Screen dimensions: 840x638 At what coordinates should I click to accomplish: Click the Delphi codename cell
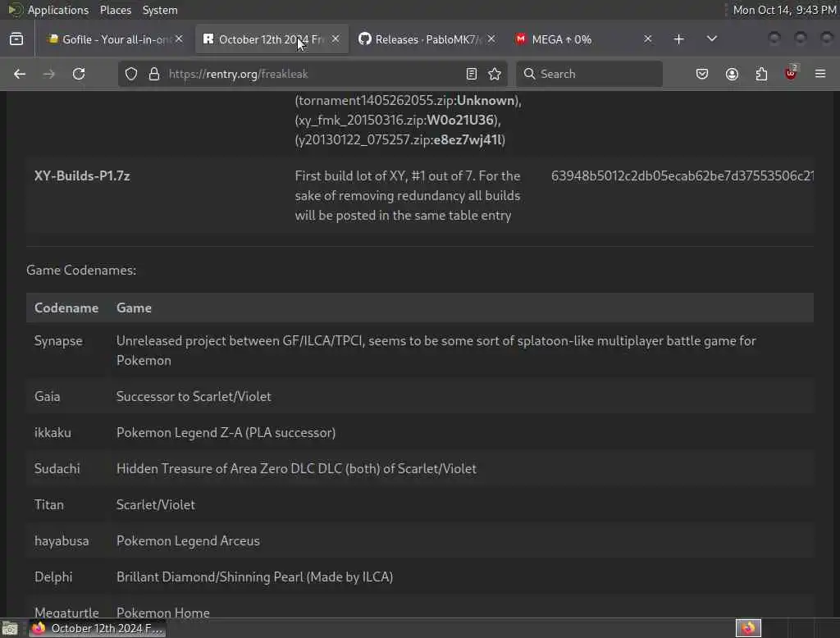click(x=53, y=577)
